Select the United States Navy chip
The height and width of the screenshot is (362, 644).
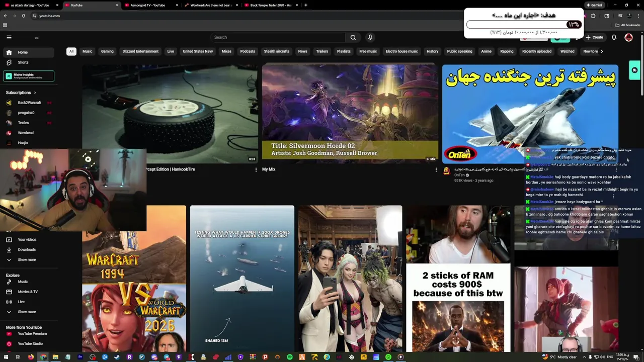pos(198,51)
